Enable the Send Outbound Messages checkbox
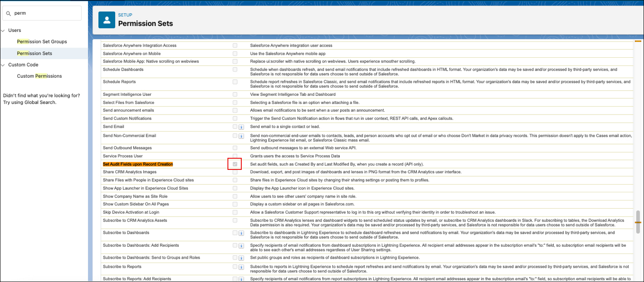The width and height of the screenshot is (644, 282). (235, 147)
